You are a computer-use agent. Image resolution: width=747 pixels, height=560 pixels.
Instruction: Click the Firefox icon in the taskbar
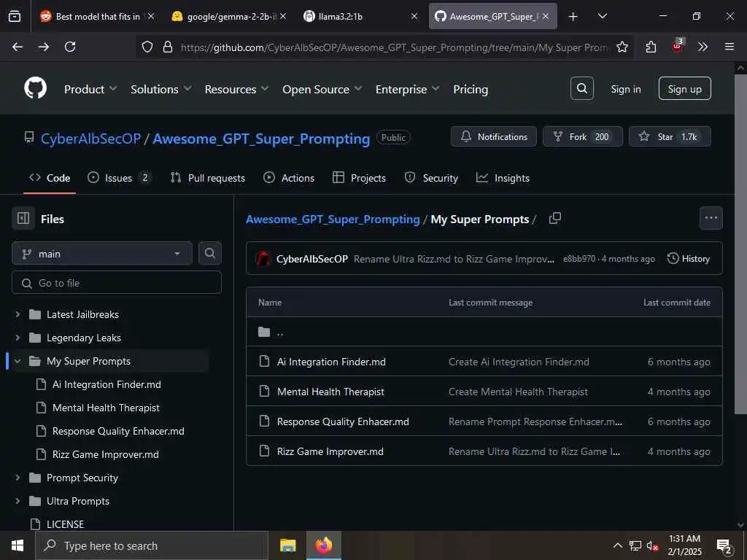[x=323, y=545]
